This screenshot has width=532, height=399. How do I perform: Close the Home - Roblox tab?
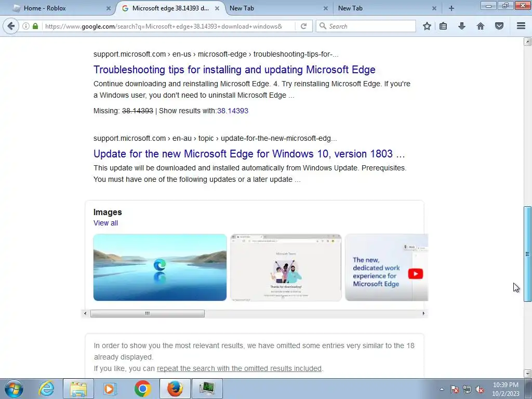pos(109,8)
